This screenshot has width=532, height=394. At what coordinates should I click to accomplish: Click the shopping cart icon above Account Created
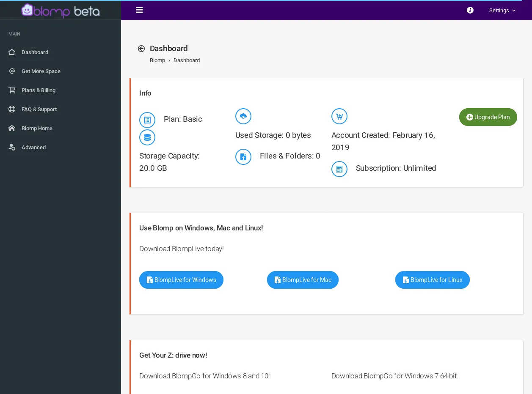(339, 116)
